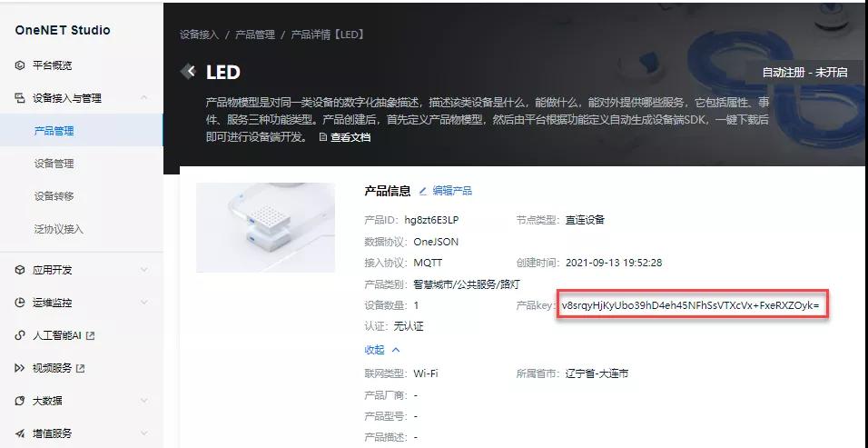The image size is (868, 448).
Task: Click the LED product thumbnail image
Action: [x=266, y=227]
